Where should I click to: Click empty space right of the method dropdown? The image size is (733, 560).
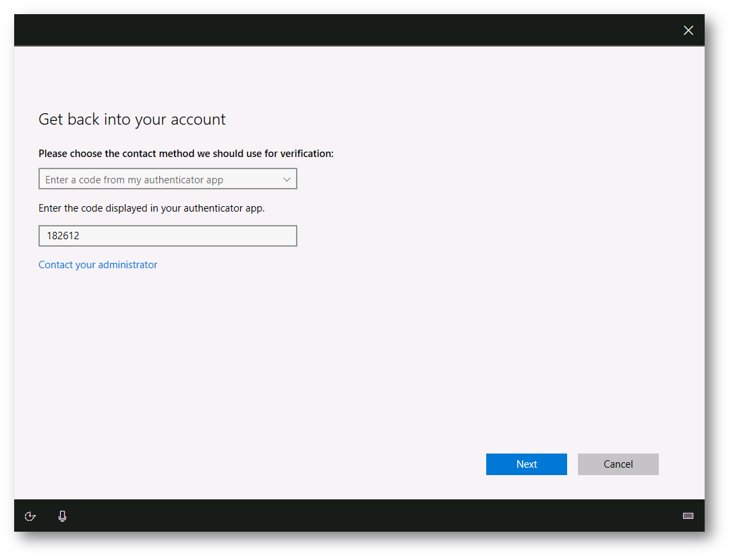coord(472,179)
